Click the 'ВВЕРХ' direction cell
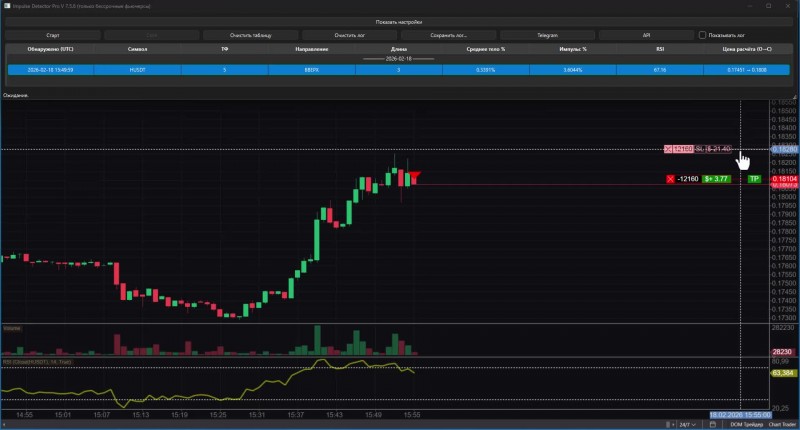This screenshot has width=800, height=430. pos(312,70)
